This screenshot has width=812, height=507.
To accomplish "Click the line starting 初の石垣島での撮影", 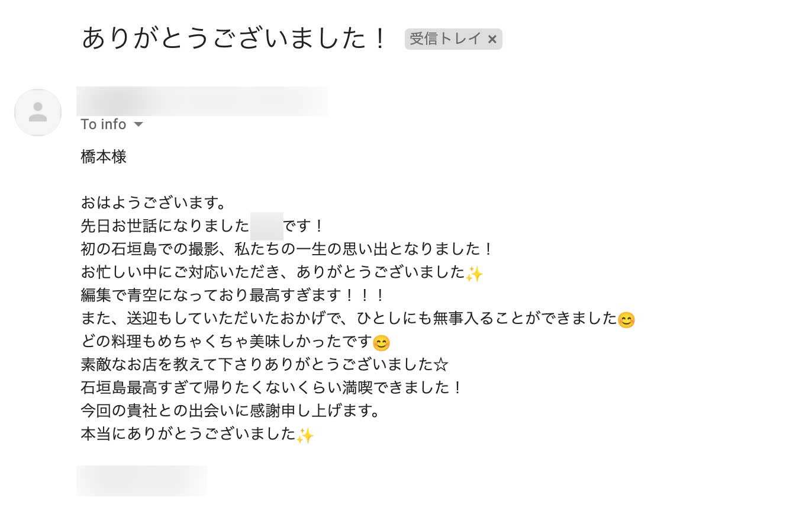I will 286,249.
